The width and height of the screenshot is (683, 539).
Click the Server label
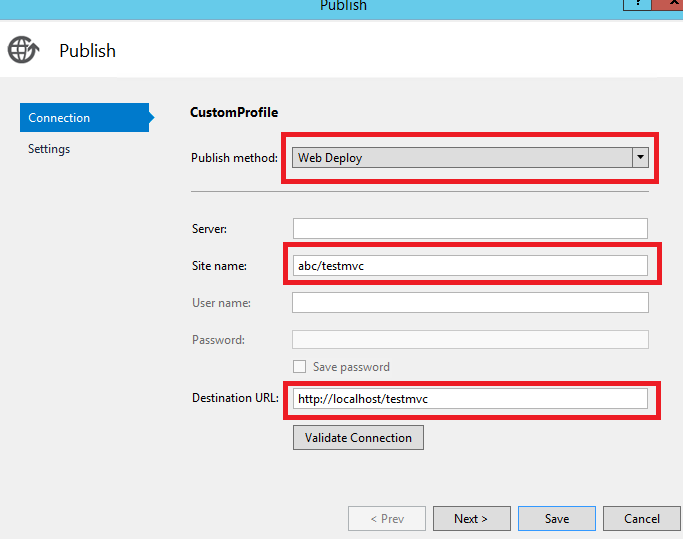point(209,229)
